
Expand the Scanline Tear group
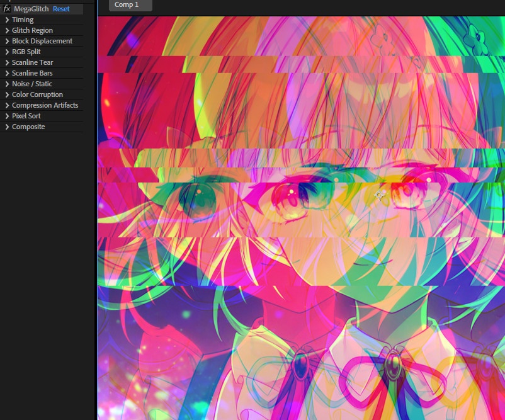pos(8,62)
